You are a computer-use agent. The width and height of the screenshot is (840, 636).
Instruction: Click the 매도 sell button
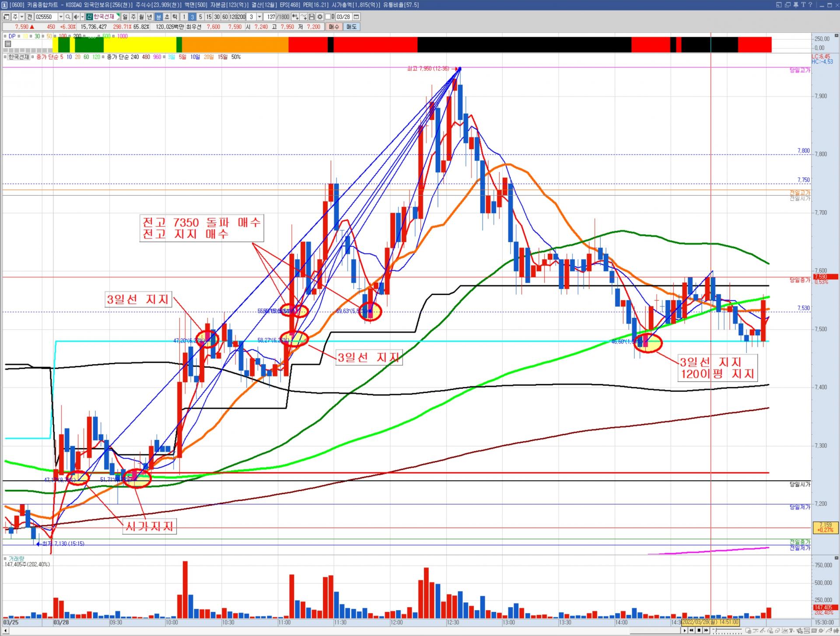click(351, 27)
